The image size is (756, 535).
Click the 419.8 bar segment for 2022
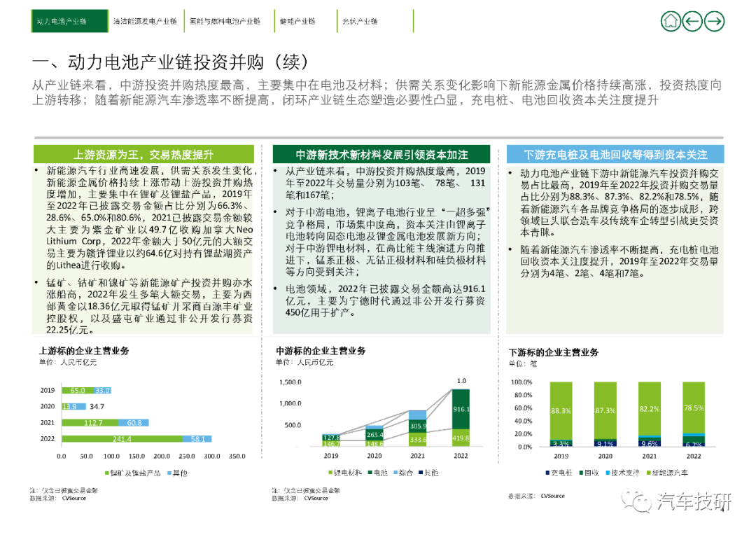pos(461,438)
